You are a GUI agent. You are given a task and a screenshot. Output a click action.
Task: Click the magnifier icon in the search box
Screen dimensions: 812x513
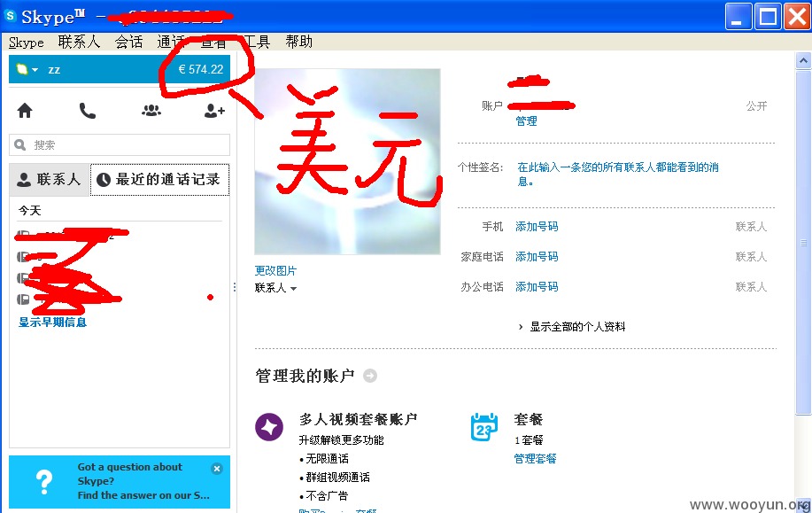coord(20,145)
